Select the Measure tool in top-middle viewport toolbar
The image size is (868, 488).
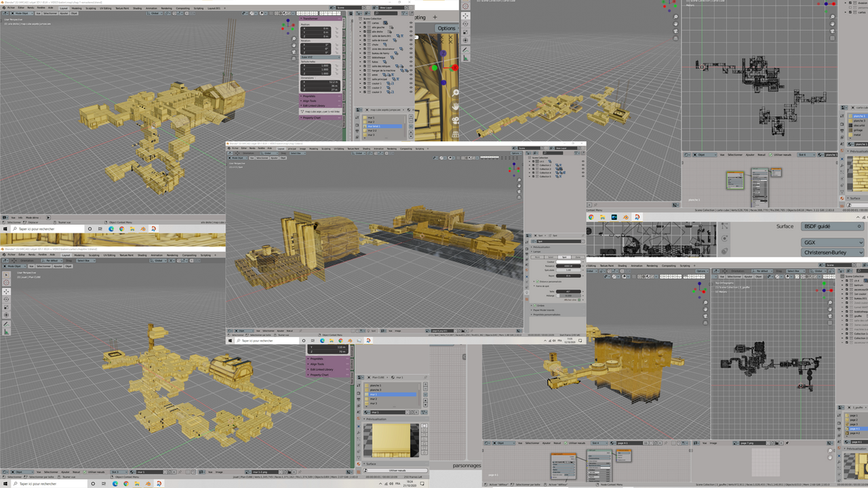tap(465, 58)
